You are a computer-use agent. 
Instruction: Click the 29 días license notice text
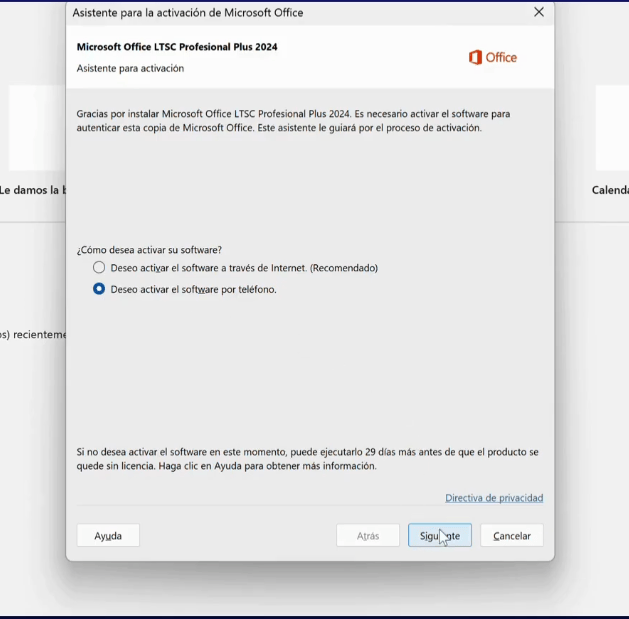coord(307,459)
